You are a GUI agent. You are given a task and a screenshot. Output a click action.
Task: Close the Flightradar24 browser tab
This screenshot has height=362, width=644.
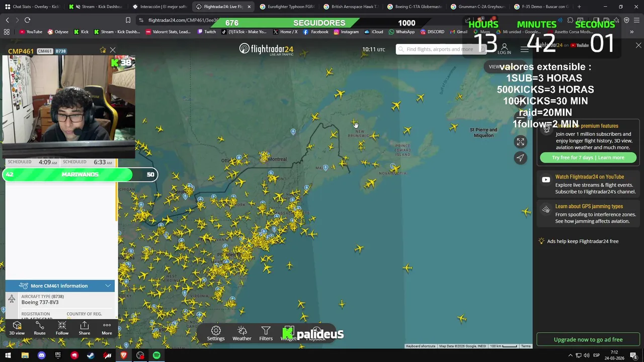point(249,7)
